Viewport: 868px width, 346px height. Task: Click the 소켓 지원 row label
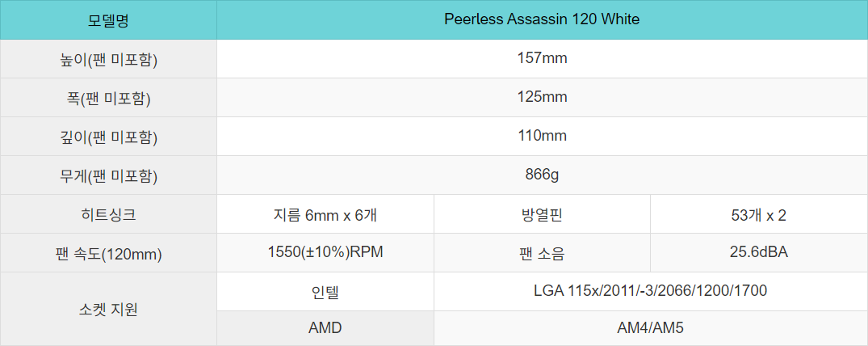point(108,309)
